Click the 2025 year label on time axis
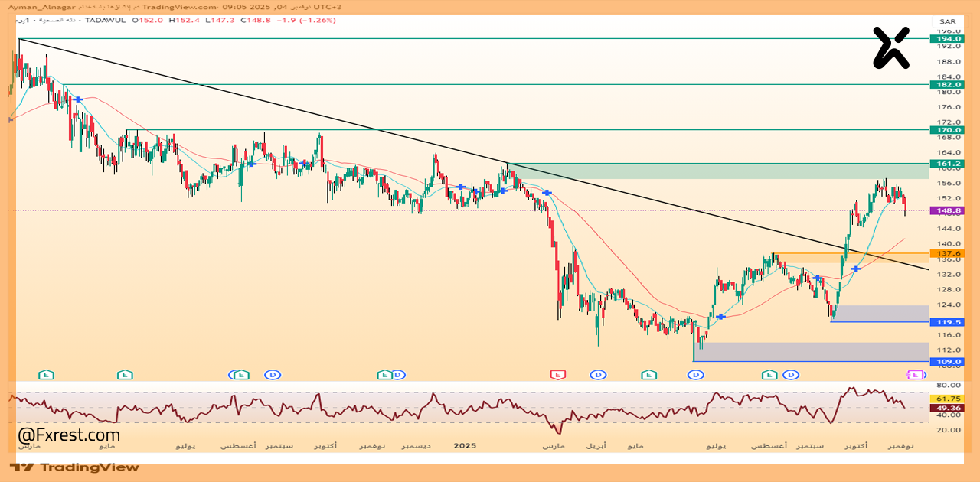The width and height of the screenshot is (980, 482). click(465, 445)
